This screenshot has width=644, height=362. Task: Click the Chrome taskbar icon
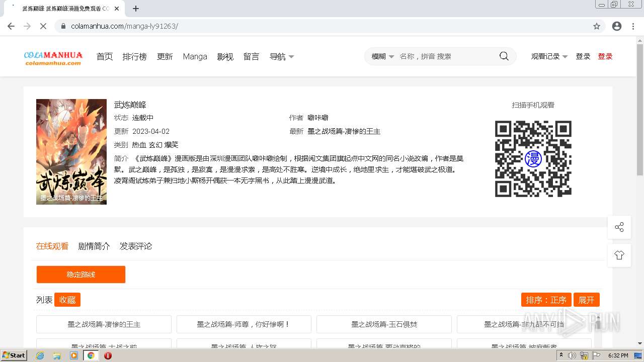[91, 355]
